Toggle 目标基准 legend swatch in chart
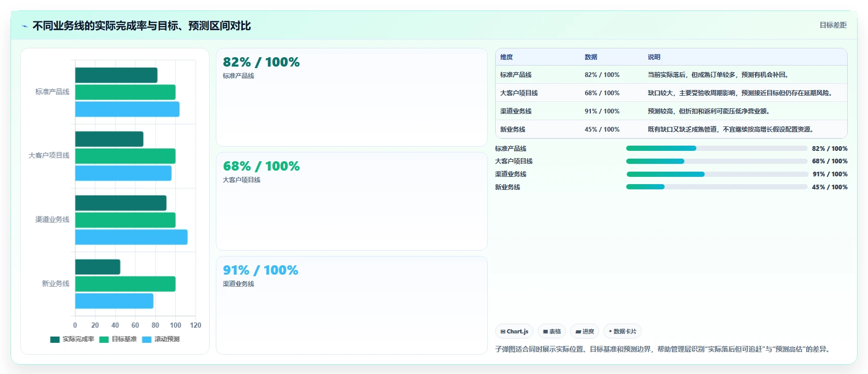The image size is (868, 374). [104, 339]
